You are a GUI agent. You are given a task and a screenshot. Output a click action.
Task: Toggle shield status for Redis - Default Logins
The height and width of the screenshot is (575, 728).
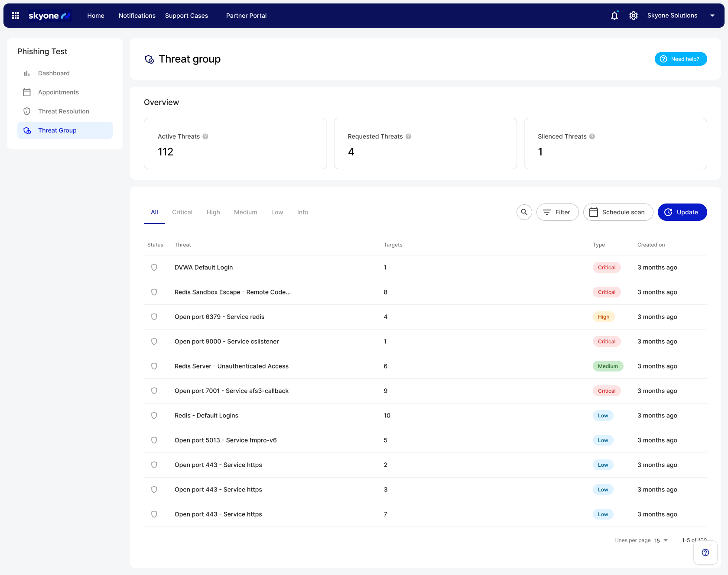[154, 416]
